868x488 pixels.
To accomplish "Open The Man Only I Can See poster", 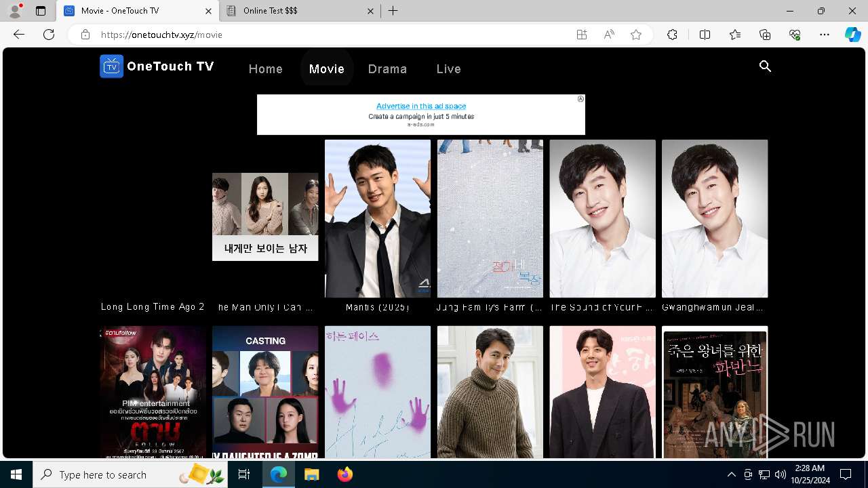I will tap(265, 217).
